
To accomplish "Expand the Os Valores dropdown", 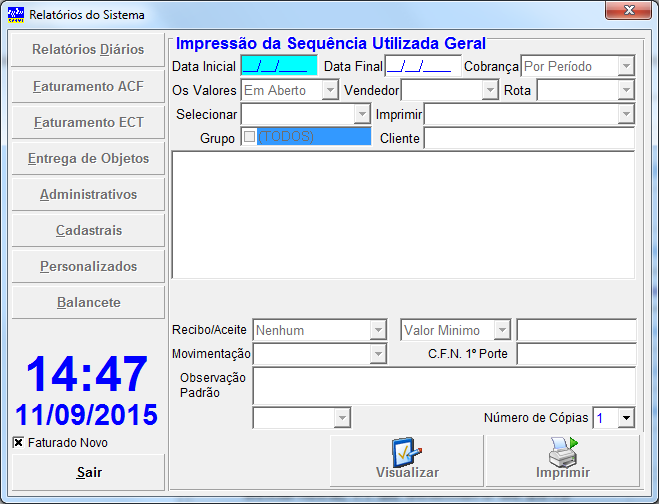I will (x=330, y=90).
